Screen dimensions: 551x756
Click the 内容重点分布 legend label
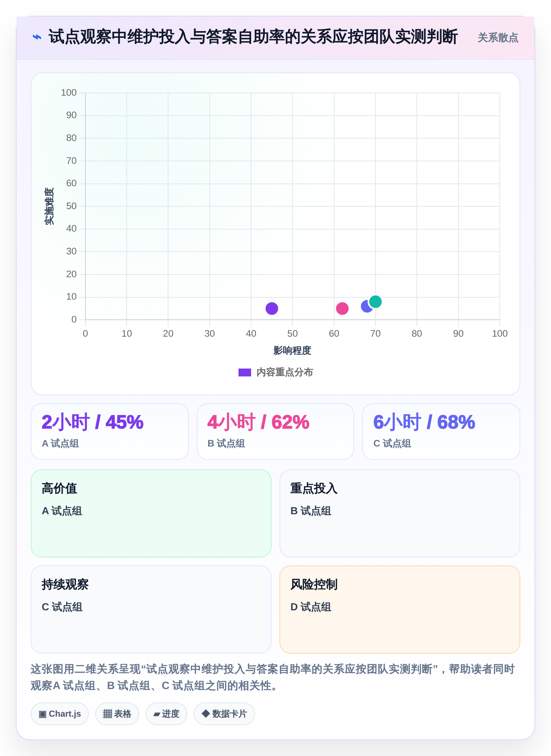coord(285,372)
